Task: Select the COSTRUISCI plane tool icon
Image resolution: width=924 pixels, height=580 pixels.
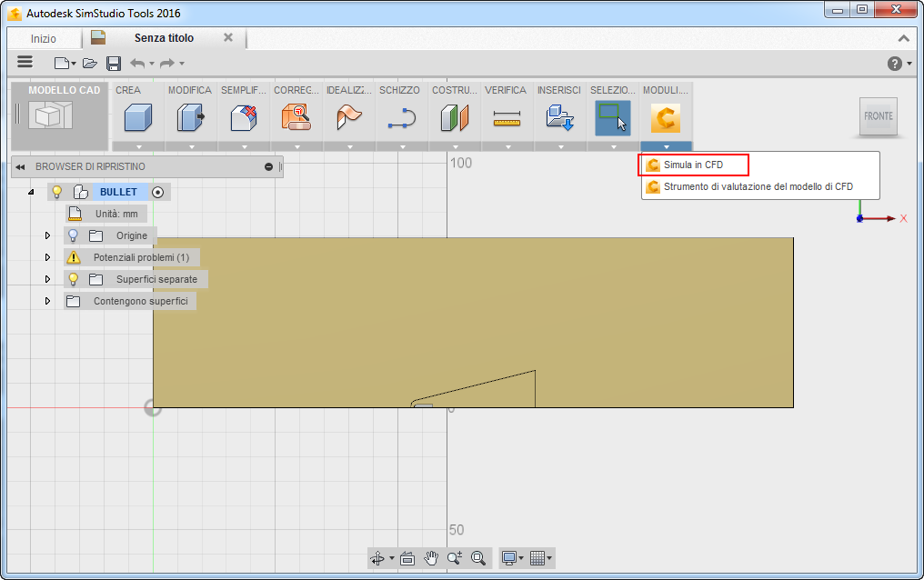Action: pos(455,117)
